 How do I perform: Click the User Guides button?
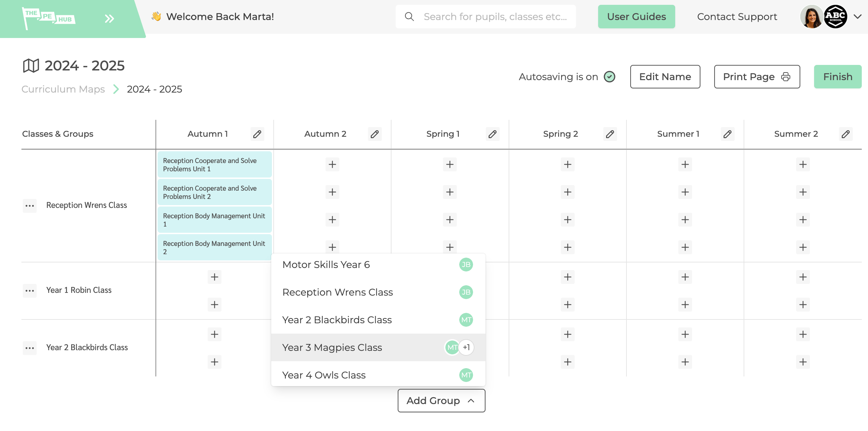coord(636,16)
